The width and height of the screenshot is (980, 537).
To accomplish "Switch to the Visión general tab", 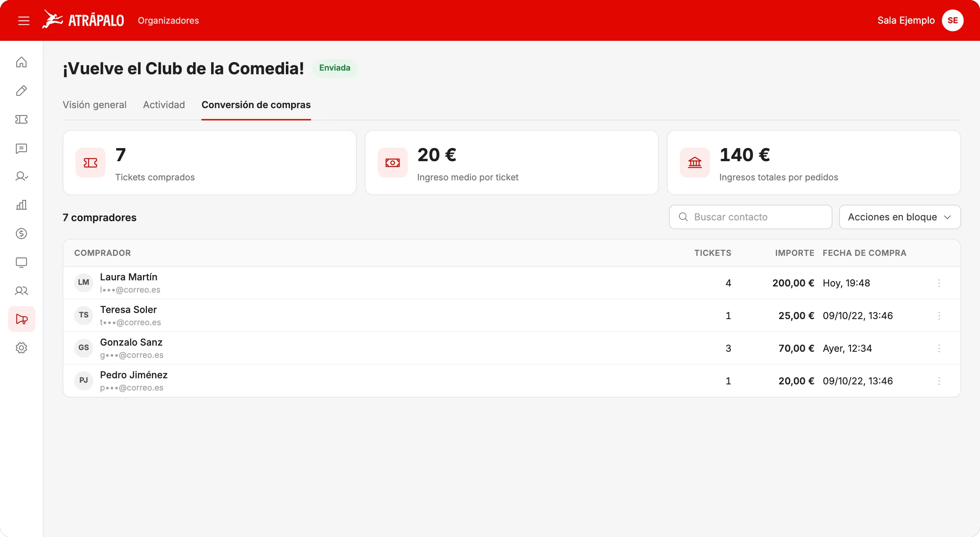I will coord(94,105).
